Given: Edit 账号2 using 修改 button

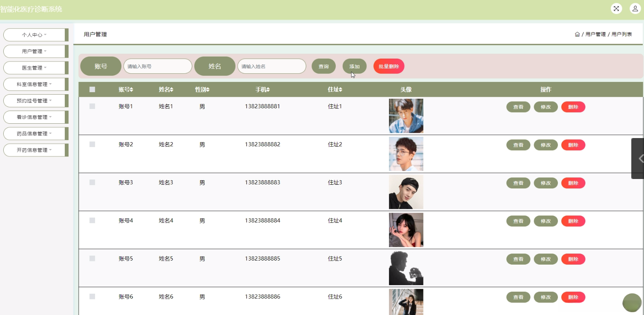Looking at the screenshot, I should click(x=546, y=145).
